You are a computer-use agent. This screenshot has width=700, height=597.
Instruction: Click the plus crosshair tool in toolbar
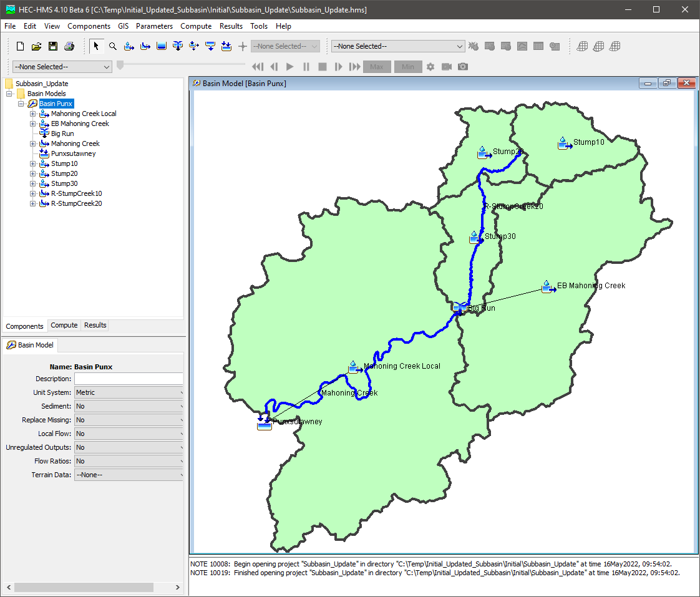click(243, 46)
